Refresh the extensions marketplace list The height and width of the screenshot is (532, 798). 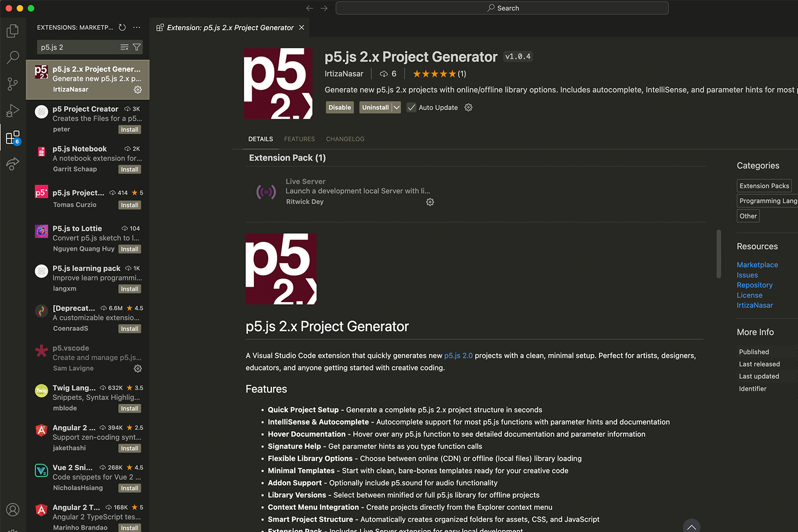point(122,27)
